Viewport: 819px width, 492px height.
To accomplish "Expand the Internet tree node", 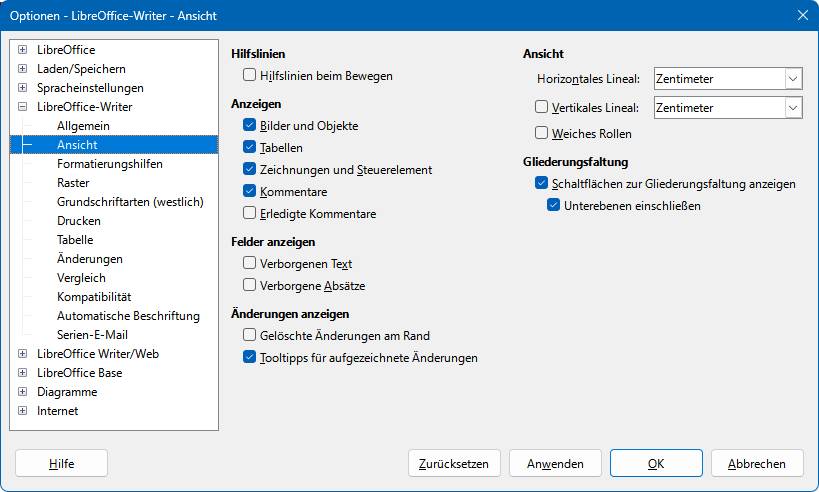I will (22, 411).
